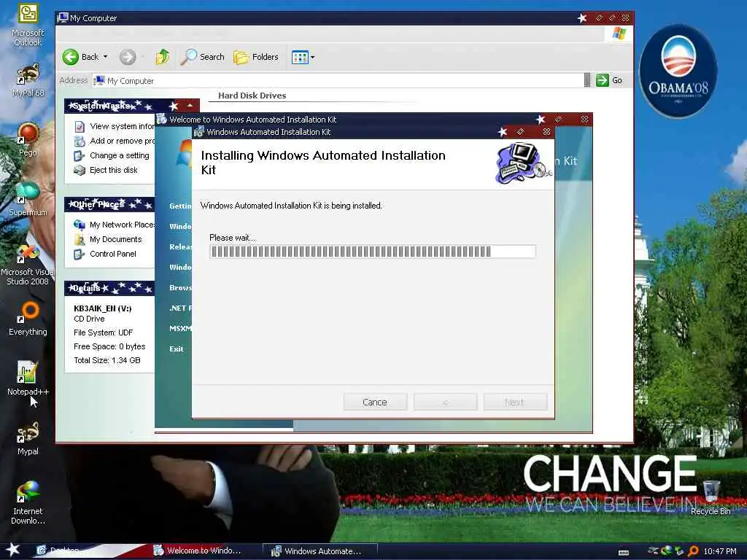Image resolution: width=747 pixels, height=560 pixels.
Task: Open the on-screen keyboard tray icon
Action: click(x=624, y=553)
